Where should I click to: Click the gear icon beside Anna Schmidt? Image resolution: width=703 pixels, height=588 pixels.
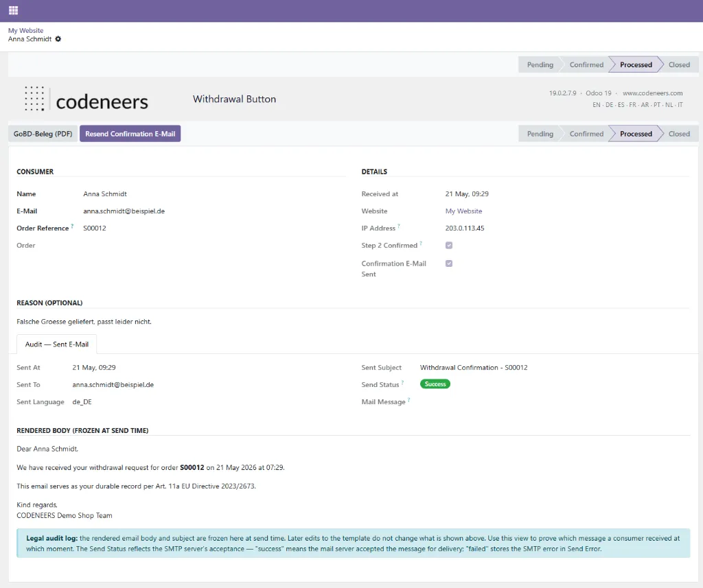click(x=58, y=39)
